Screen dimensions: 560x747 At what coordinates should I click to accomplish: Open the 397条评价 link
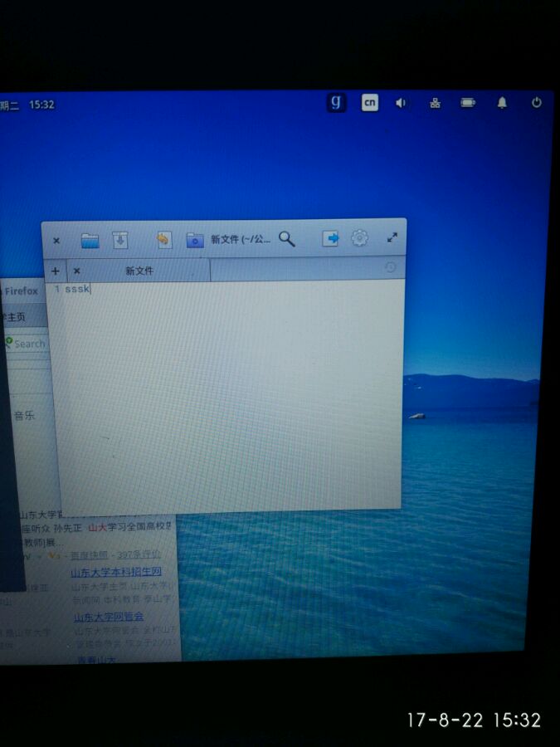click(139, 554)
